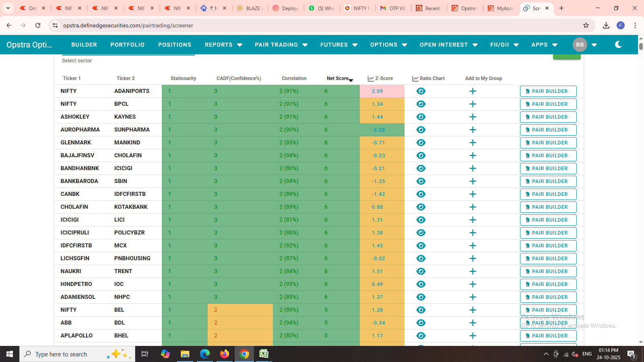Image resolution: width=644 pixels, height=362 pixels.
Task: Open Pair Builder for CHOLAFIN KOTAKBANK
Action: point(548,207)
